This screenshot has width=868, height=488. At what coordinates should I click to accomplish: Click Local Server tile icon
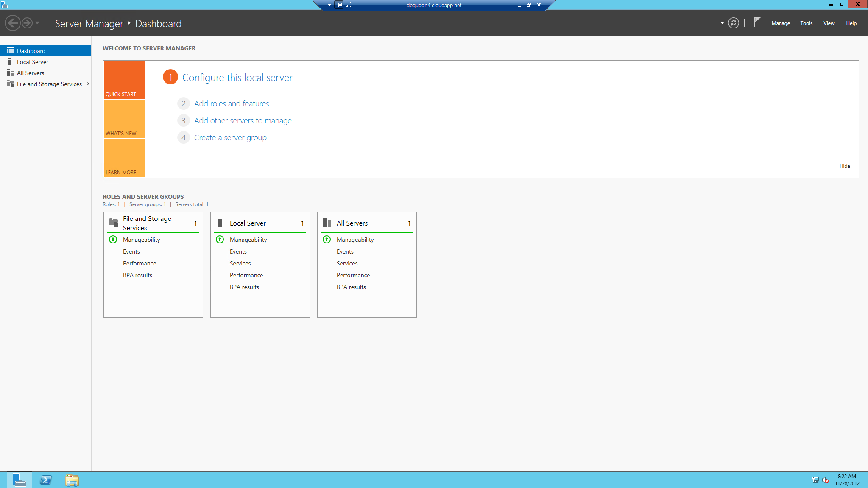(x=220, y=223)
